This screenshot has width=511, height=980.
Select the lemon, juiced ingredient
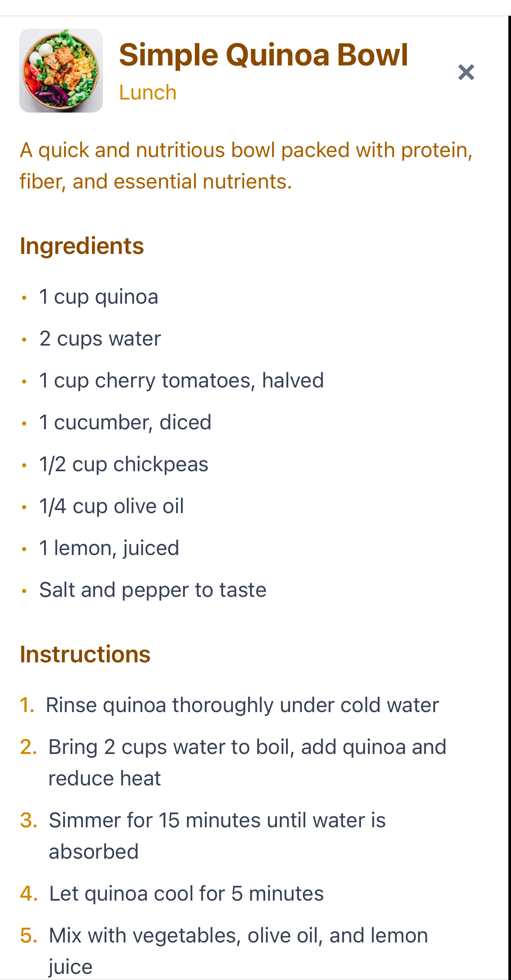[x=109, y=548]
